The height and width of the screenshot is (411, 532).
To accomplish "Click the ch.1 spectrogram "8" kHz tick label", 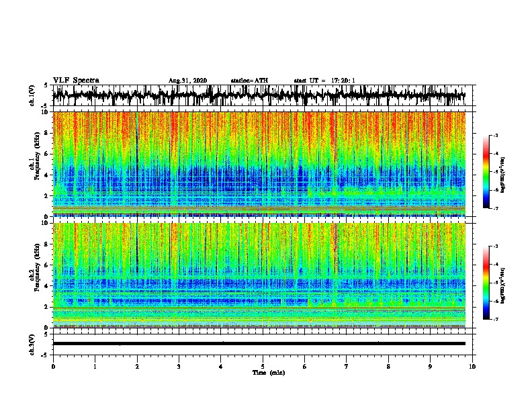I will 48,133.
